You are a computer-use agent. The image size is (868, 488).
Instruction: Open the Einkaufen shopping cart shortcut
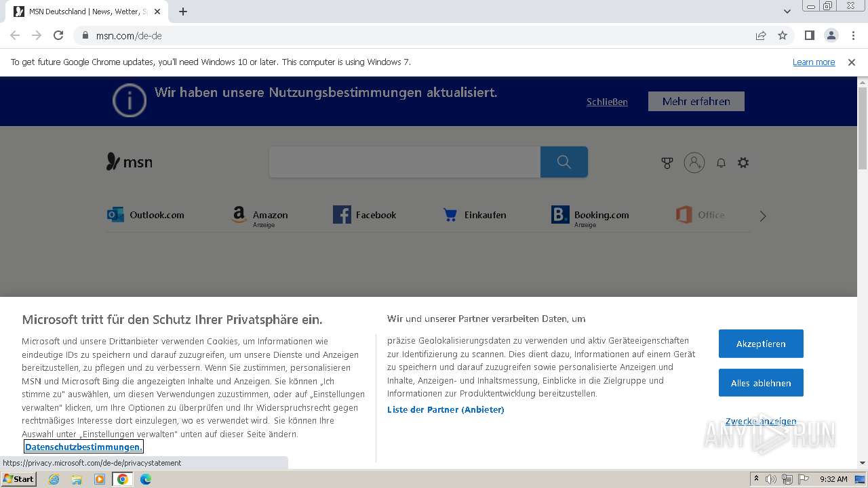tap(475, 215)
